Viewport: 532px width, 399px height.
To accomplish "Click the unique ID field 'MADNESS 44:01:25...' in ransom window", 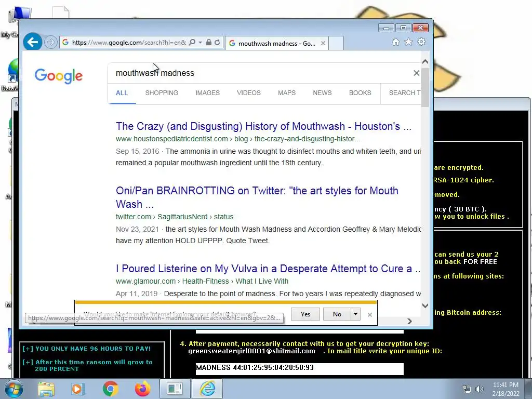I will coord(300,368).
